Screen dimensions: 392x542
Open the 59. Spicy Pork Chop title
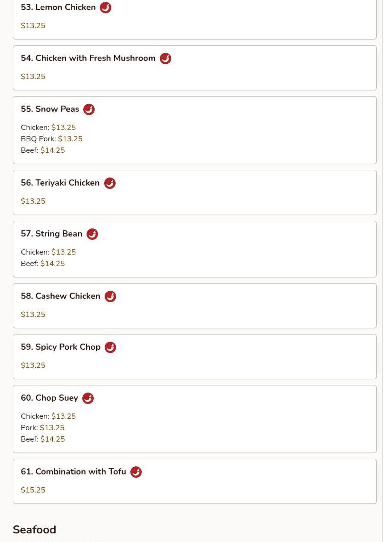click(x=60, y=347)
